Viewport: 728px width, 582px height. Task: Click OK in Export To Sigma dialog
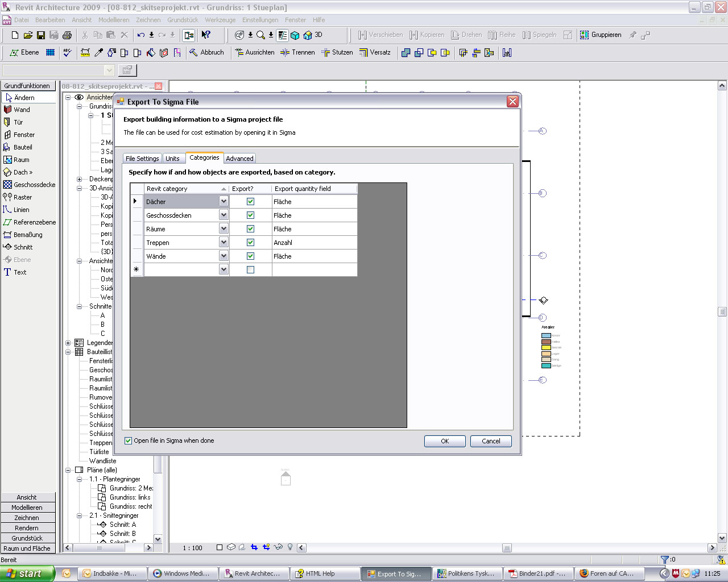pos(445,441)
